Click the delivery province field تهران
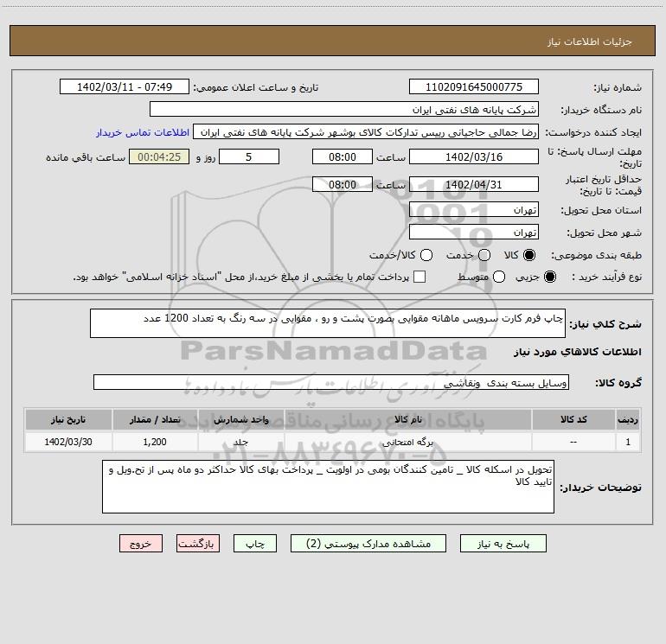 tap(474, 209)
